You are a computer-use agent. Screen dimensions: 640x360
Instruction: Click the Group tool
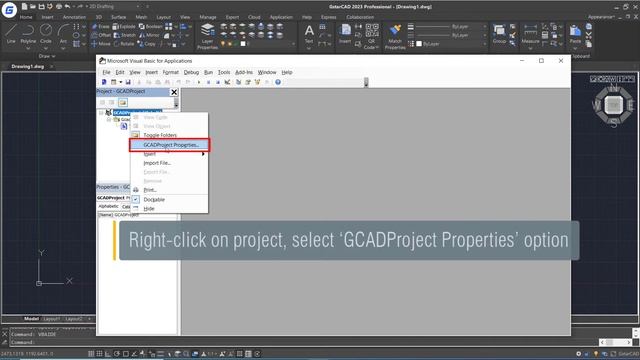coord(499,33)
